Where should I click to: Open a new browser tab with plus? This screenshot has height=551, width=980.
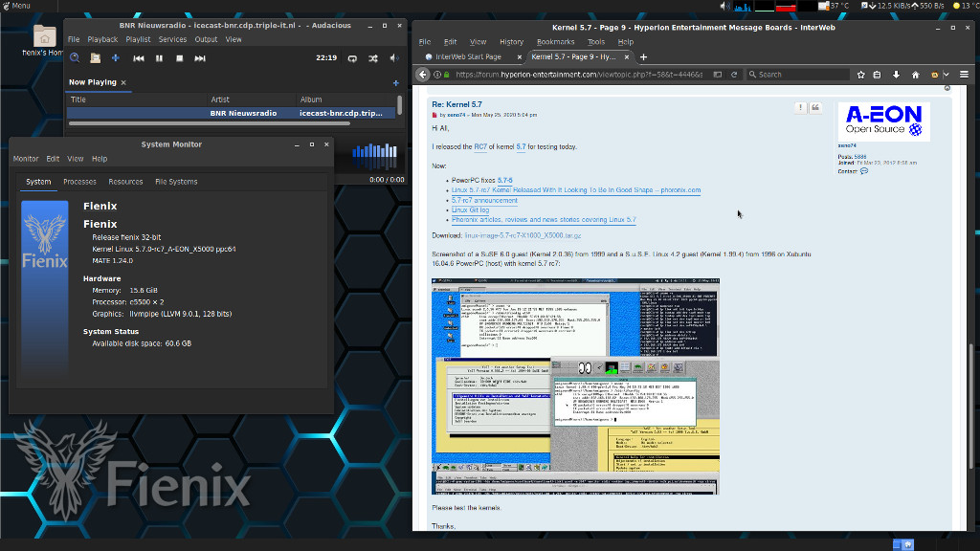point(643,56)
